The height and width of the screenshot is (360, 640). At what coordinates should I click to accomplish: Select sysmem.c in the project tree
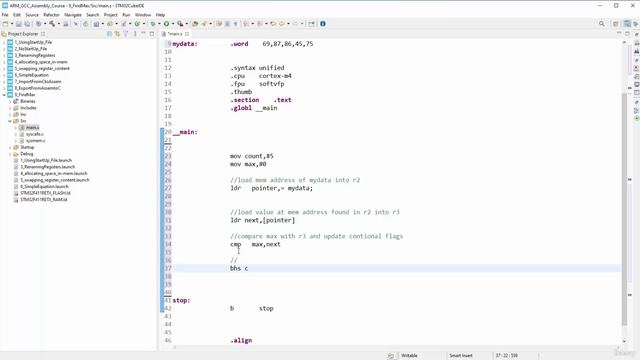point(35,140)
